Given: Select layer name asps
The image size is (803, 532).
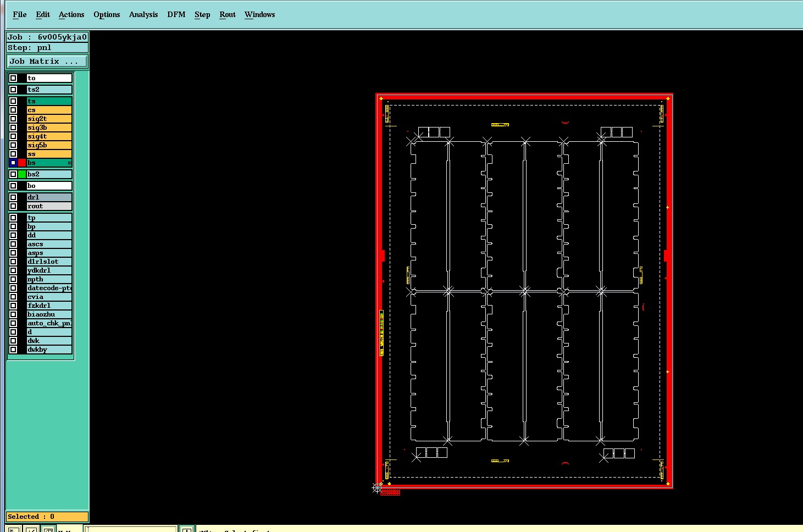Looking at the screenshot, I should point(49,253).
